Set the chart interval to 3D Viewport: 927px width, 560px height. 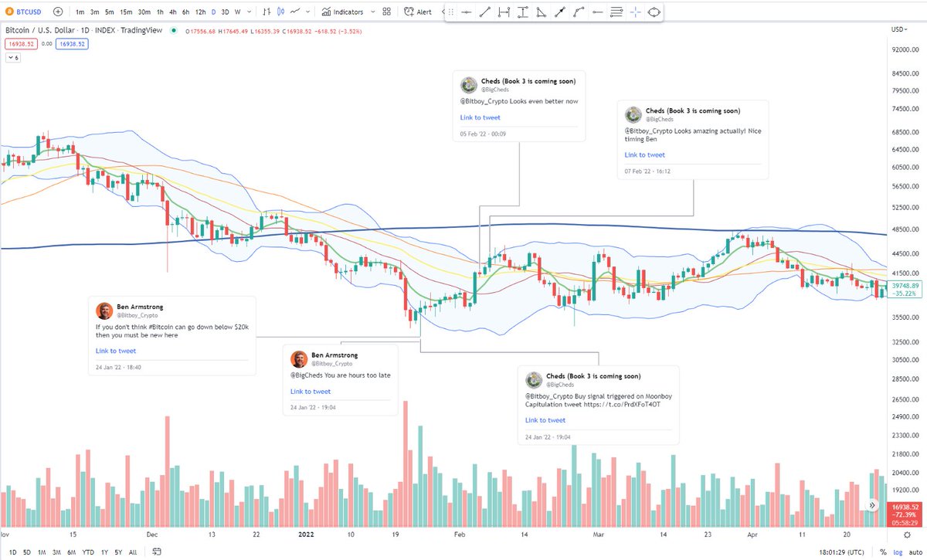tap(225, 12)
